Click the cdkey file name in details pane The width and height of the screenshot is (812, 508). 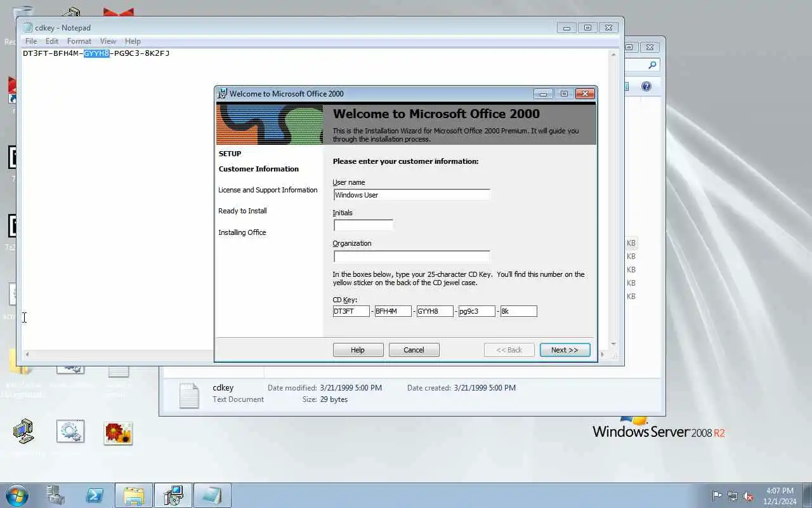point(223,387)
